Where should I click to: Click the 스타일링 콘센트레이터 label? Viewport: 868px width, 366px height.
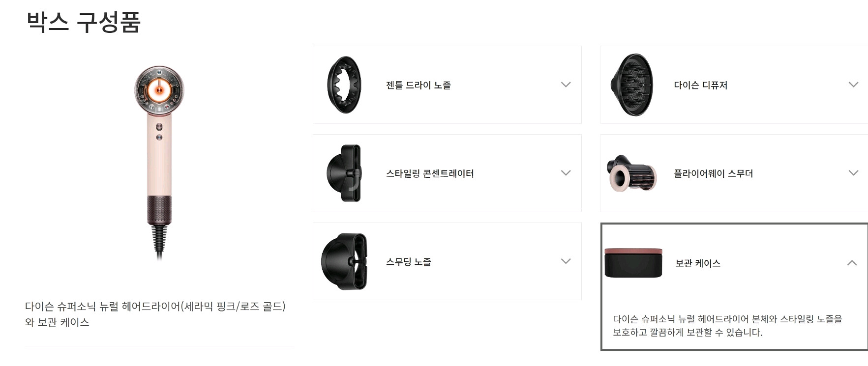pos(430,173)
